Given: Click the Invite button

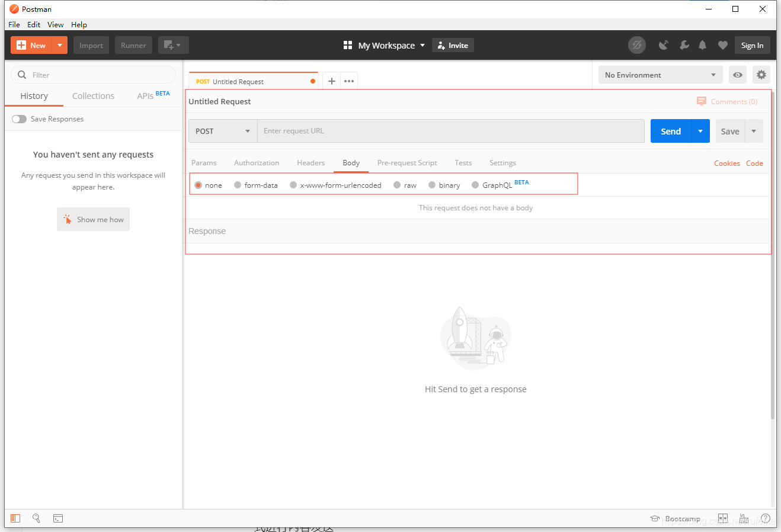Looking at the screenshot, I should point(453,45).
